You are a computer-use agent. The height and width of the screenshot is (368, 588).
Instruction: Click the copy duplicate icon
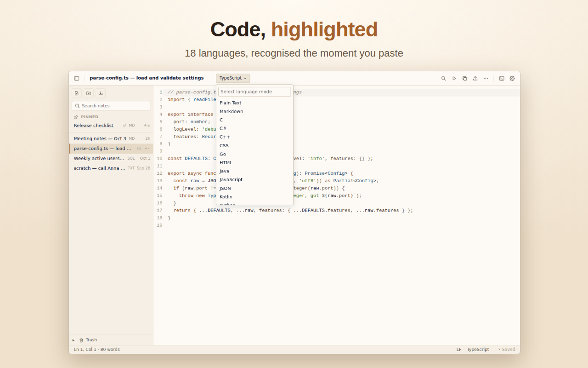464,78
